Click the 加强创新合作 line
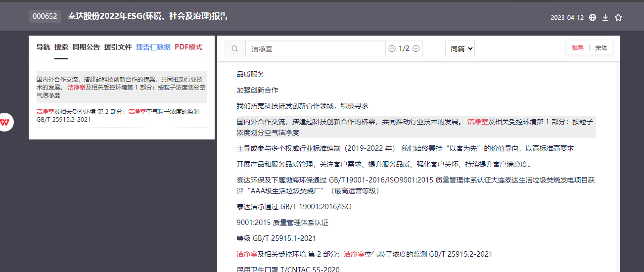The image size is (644, 272). [257, 90]
